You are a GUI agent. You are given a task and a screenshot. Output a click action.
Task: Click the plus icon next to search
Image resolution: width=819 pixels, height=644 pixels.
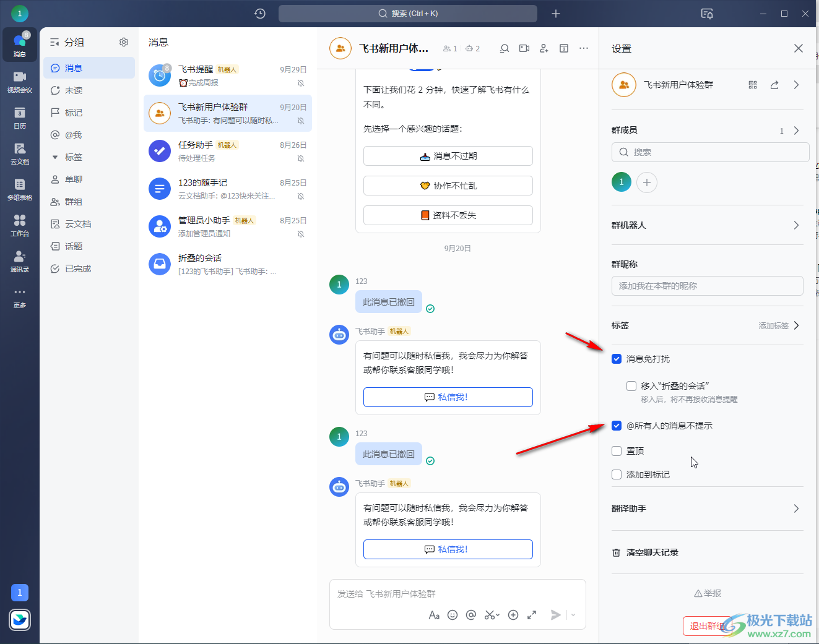pos(556,14)
